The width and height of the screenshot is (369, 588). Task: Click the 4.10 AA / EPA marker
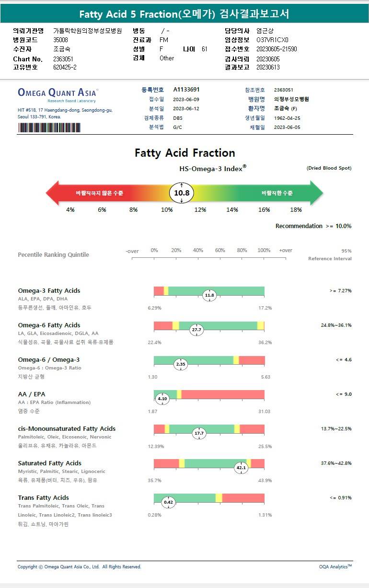162,399
